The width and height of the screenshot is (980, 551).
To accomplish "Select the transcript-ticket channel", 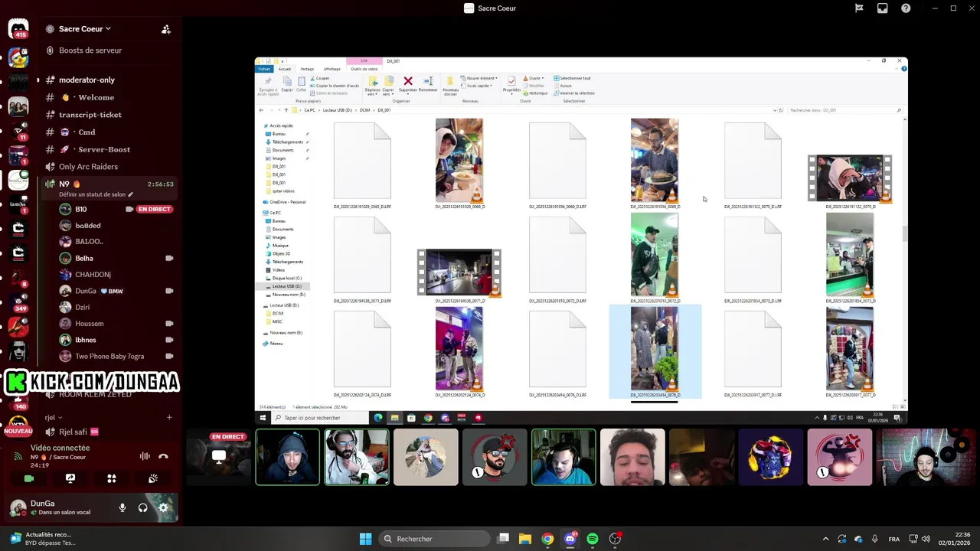I will click(x=90, y=115).
